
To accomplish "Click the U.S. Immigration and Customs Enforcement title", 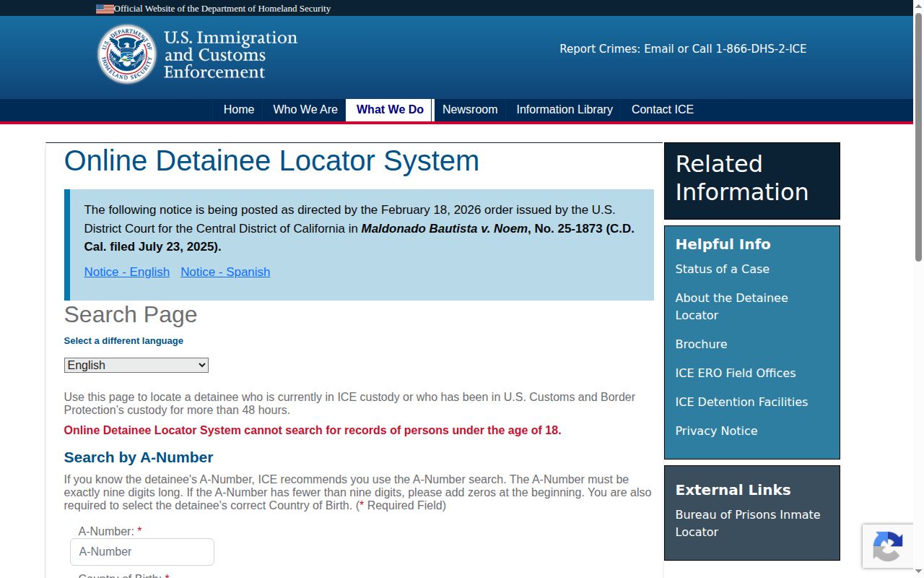I will [x=230, y=55].
